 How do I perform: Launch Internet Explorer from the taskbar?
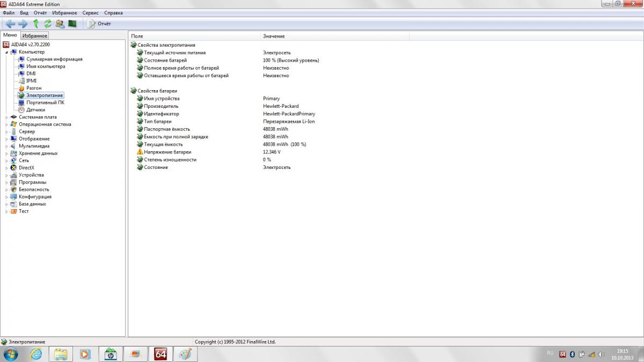[x=36, y=354]
